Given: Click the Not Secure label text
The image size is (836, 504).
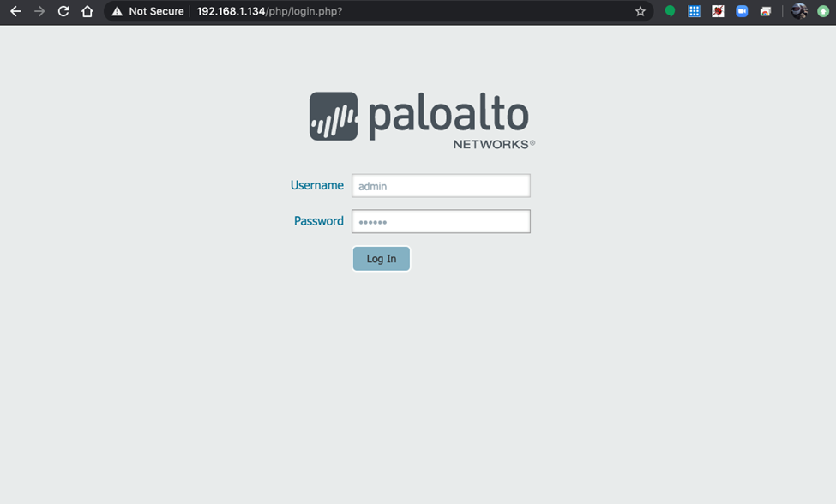Looking at the screenshot, I should pyautogui.click(x=158, y=11).
